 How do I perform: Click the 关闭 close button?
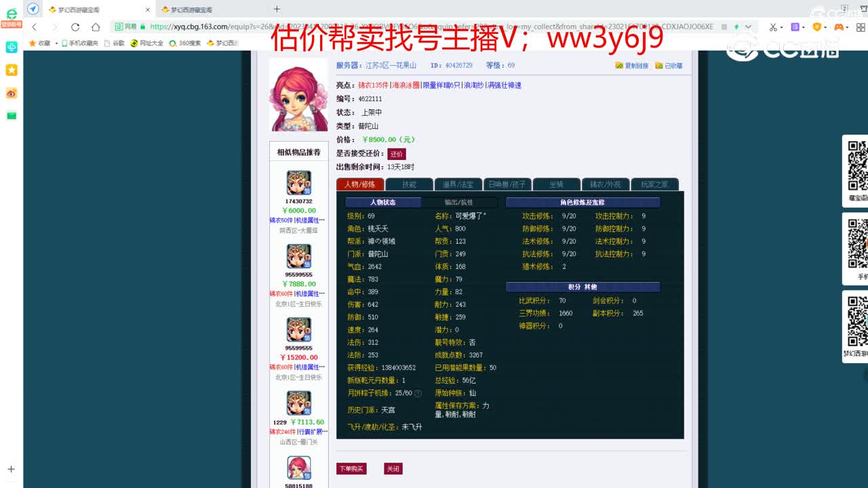coord(393,468)
